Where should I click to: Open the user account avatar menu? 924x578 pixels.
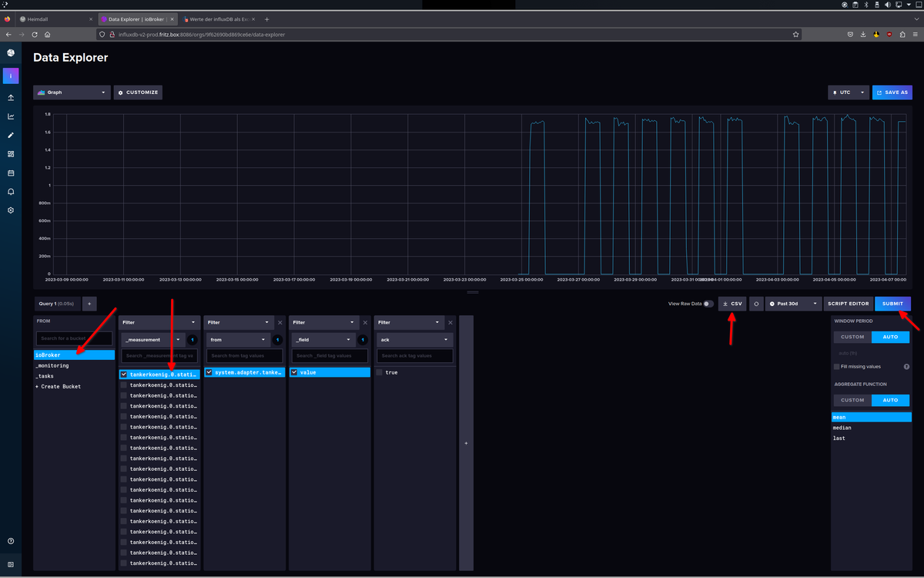[x=11, y=76]
